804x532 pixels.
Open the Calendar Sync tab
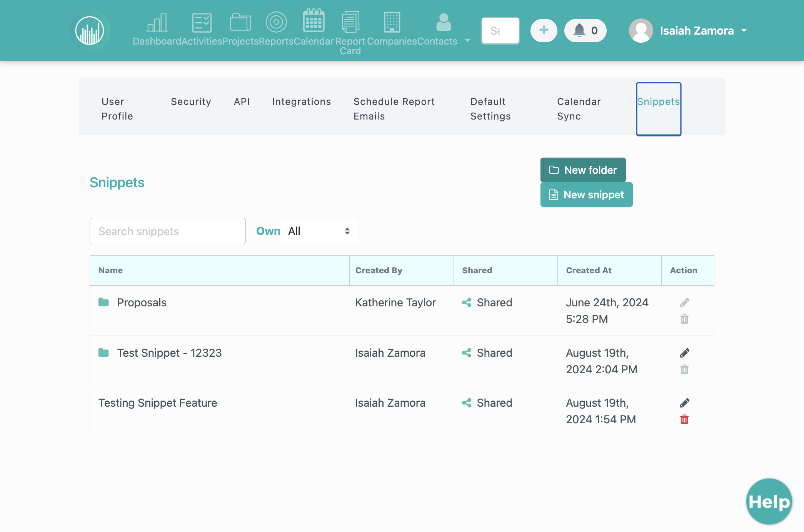[579, 109]
